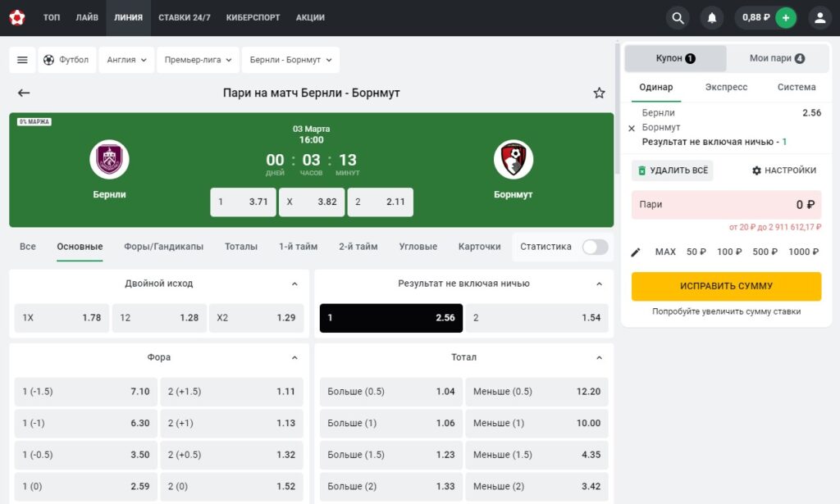Set stake to MAX

pos(665,252)
